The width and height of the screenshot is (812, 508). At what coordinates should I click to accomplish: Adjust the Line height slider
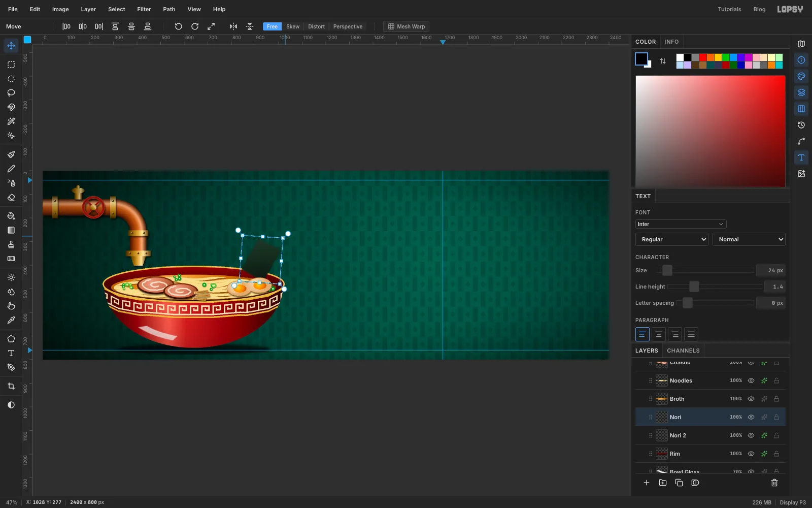click(x=715, y=287)
